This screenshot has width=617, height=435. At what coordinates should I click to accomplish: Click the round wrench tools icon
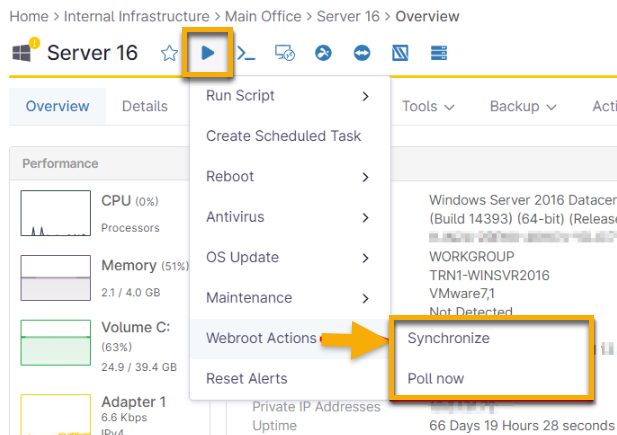pos(323,53)
